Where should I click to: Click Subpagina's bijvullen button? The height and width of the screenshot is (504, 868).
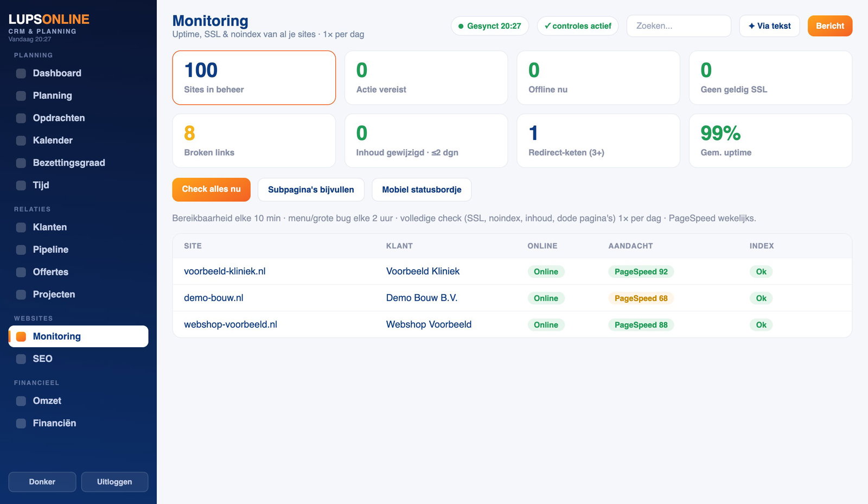tap(311, 189)
